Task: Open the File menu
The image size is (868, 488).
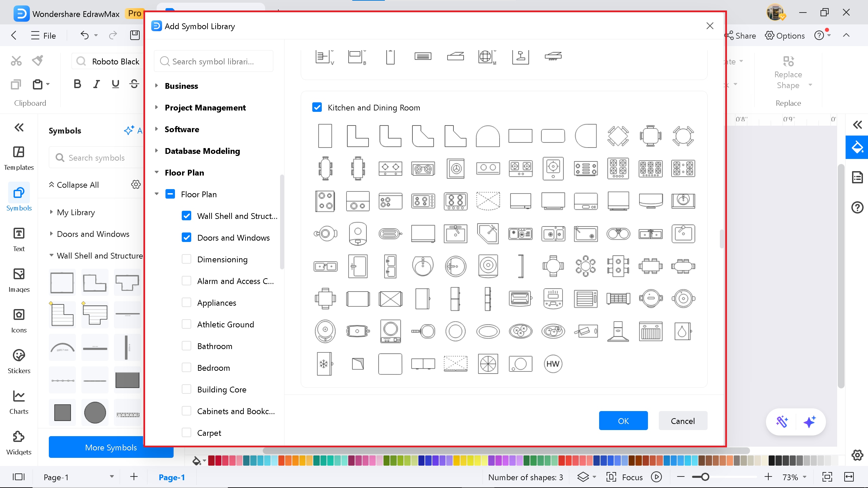Action: pyautogui.click(x=43, y=35)
